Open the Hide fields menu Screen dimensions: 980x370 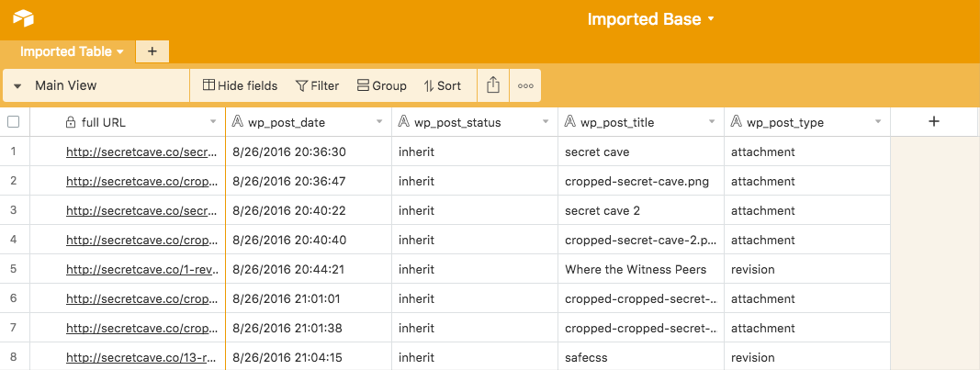[240, 85]
